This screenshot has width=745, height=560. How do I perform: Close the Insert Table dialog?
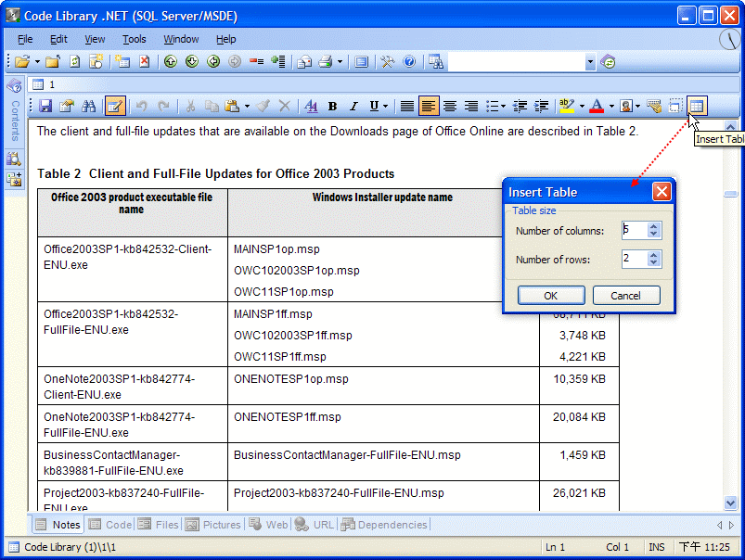[662, 192]
